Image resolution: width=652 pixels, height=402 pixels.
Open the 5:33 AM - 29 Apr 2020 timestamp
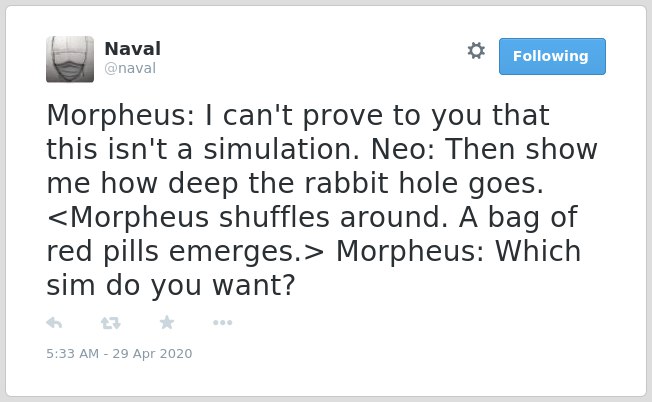pyautogui.click(x=119, y=353)
